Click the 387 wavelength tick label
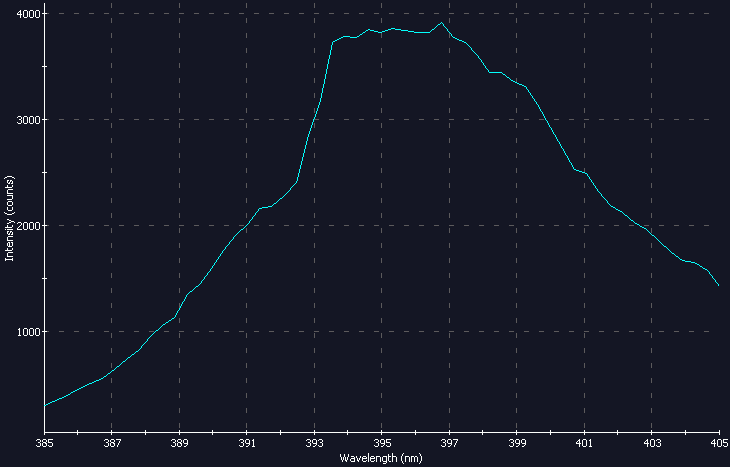This screenshot has width=730, height=467. click(x=112, y=442)
